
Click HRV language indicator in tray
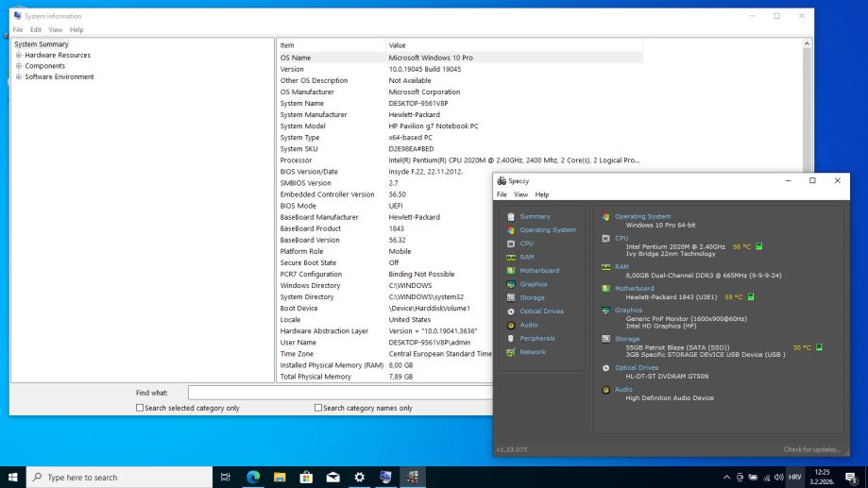pos(795,477)
